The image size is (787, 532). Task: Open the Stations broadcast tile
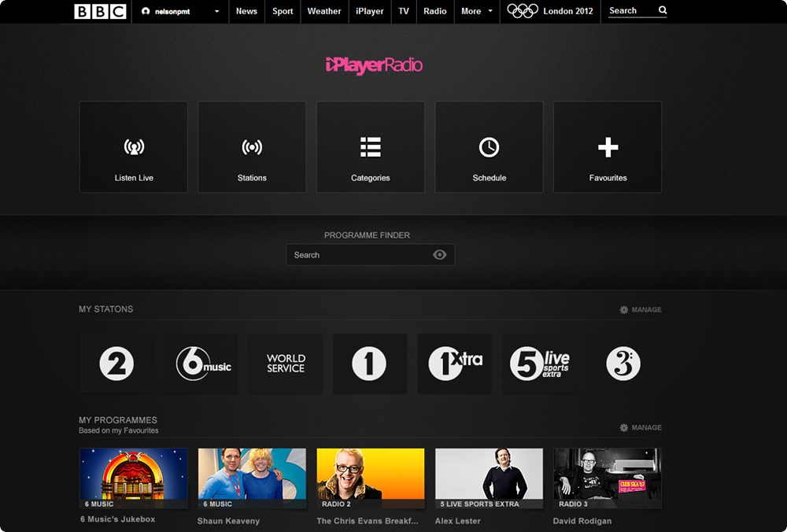pos(252,147)
